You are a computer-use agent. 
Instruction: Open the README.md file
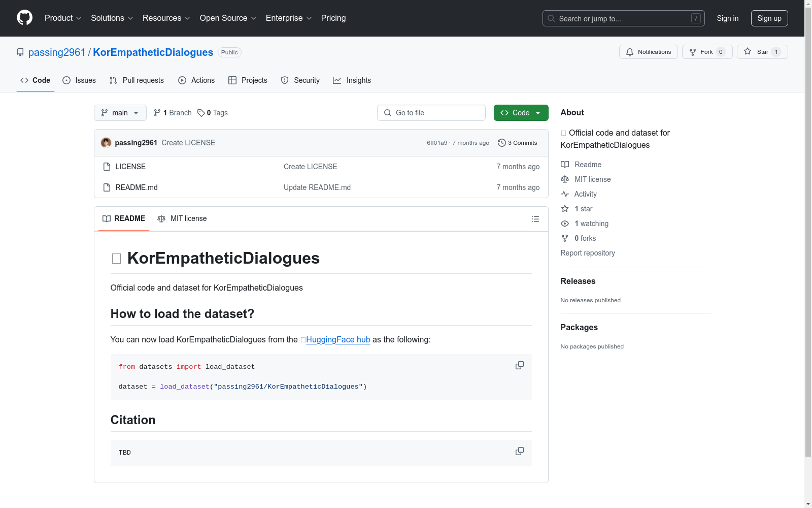(x=137, y=187)
